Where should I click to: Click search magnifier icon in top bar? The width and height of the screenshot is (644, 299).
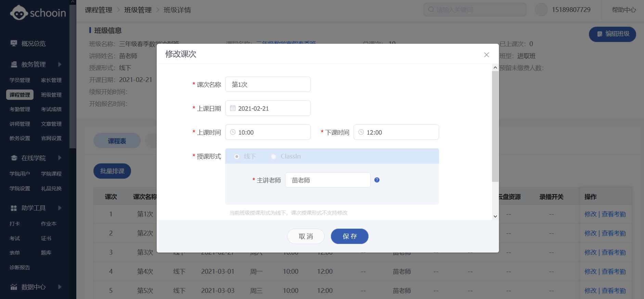[431, 10]
